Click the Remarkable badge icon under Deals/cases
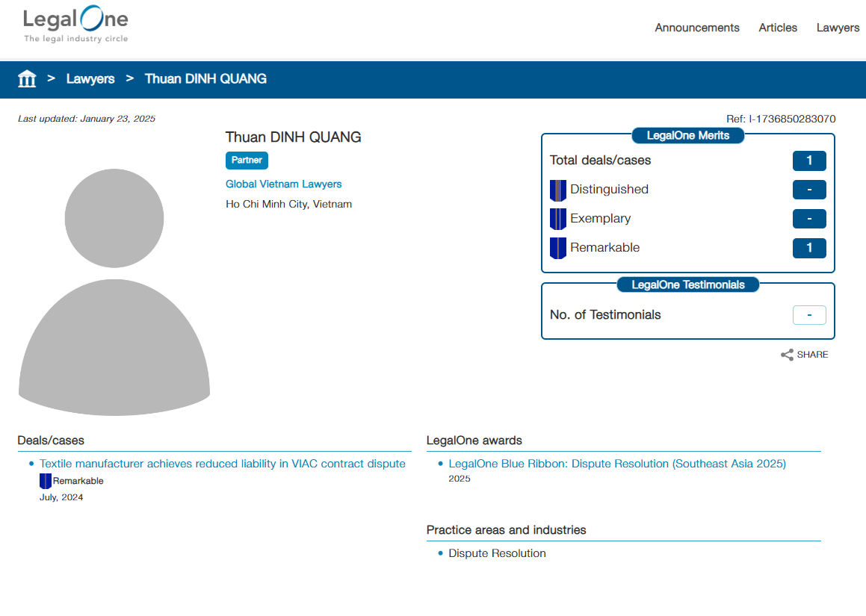Viewport: 866px width, 616px height. (46, 481)
